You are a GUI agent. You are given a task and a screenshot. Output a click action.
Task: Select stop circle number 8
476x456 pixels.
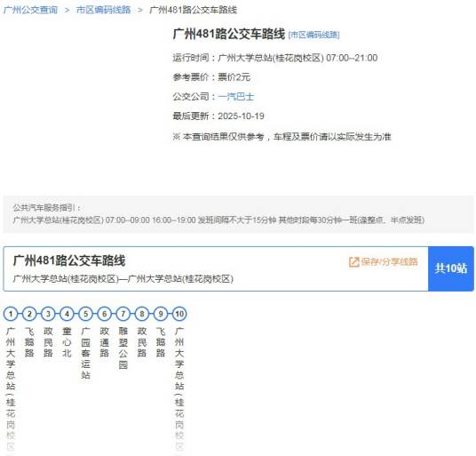tap(142, 314)
